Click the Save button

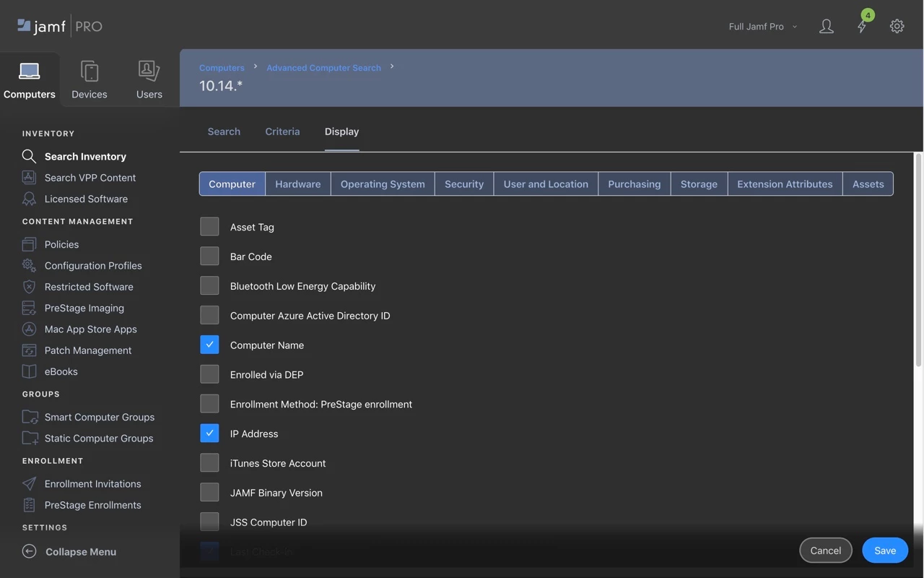[885, 551]
